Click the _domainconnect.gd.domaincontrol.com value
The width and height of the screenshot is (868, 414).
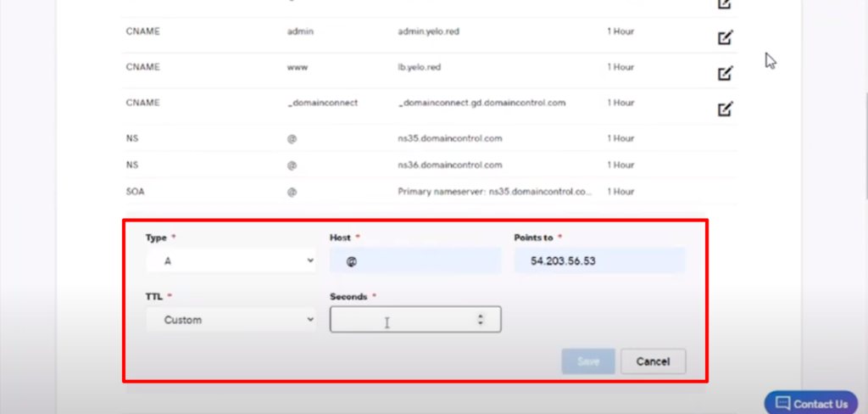481,103
